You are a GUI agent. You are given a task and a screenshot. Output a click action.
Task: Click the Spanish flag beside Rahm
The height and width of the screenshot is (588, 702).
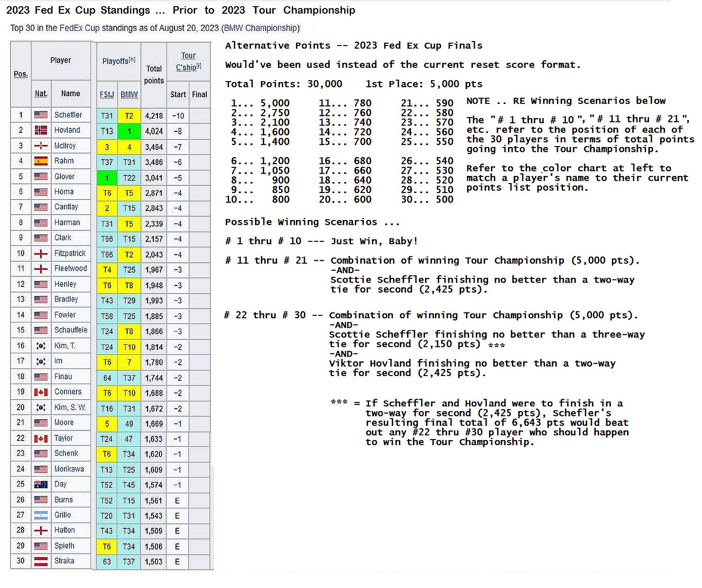tap(41, 161)
